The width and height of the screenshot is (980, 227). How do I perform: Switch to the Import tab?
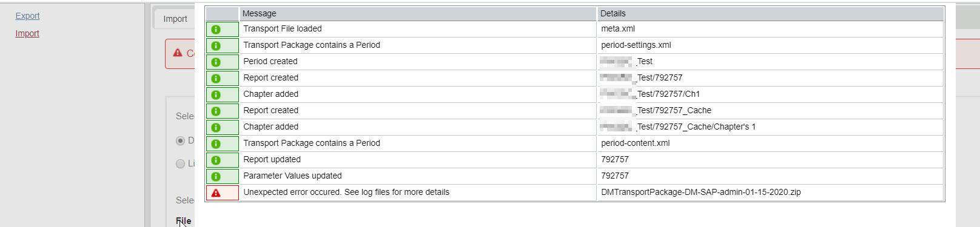click(175, 19)
